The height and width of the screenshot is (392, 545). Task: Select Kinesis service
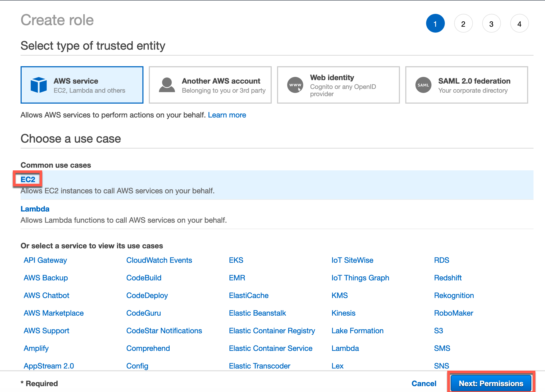point(344,313)
